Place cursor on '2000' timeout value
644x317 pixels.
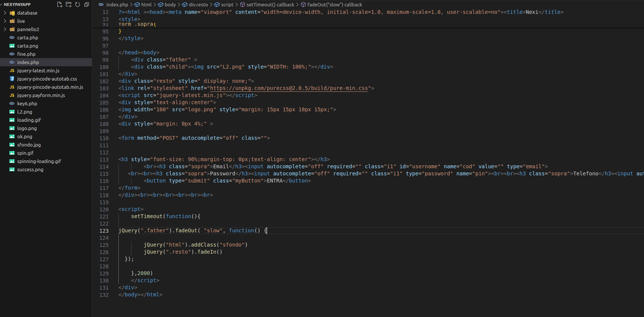click(x=143, y=273)
